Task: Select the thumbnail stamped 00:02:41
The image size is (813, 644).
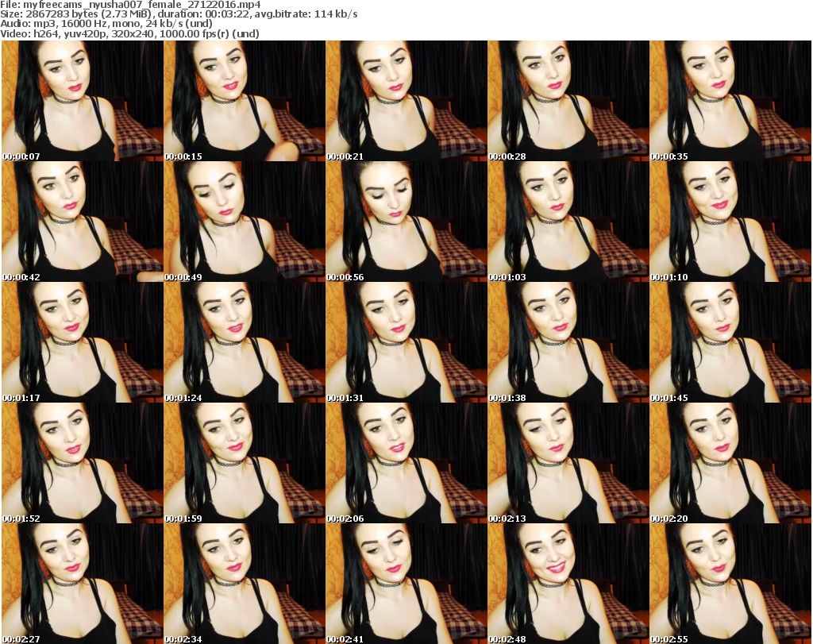Action: click(406, 584)
